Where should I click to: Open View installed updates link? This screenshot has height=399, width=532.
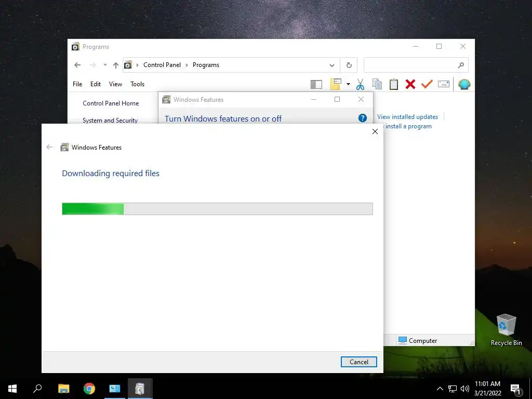coord(407,117)
